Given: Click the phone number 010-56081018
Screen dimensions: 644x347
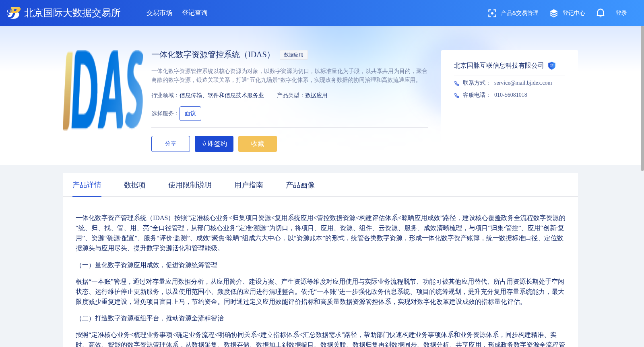Looking at the screenshot, I should point(510,95).
